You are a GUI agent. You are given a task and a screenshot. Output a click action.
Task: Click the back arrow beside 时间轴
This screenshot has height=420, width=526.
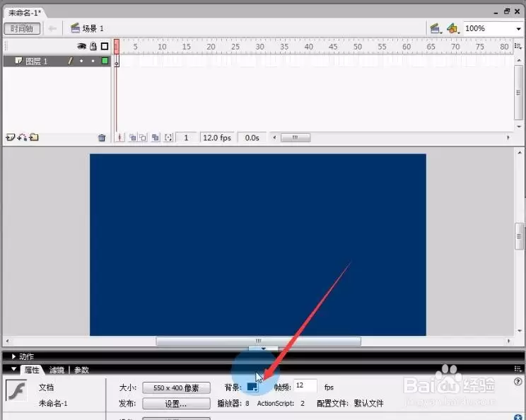(x=52, y=28)
